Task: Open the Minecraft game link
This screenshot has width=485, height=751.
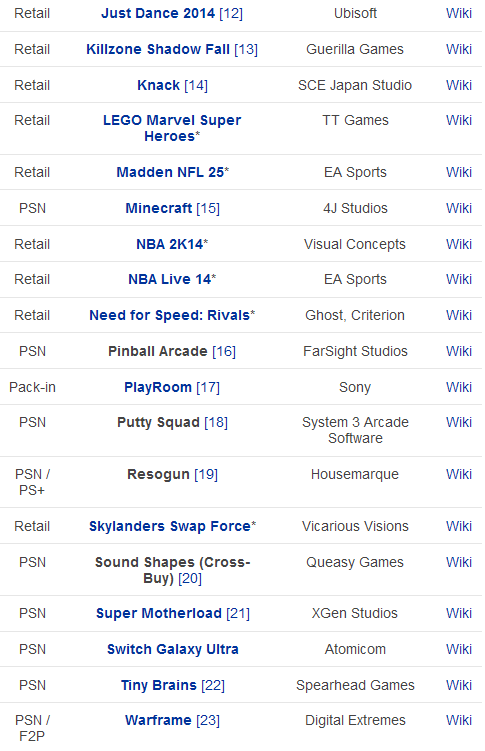Action: pyautogui.click(x=158, y=208)
